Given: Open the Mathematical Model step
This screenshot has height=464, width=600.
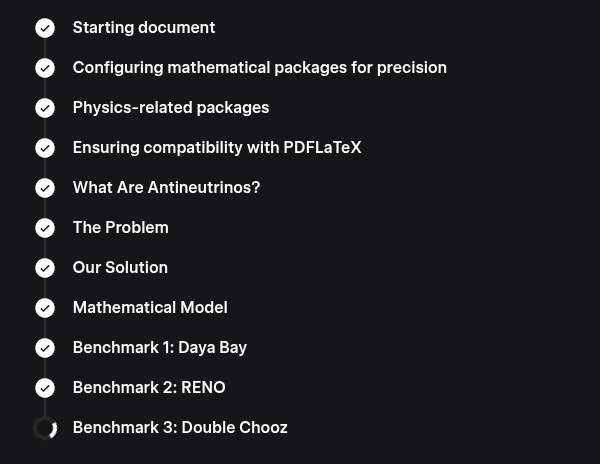Looking at the screenshot, I should click(x=149, y=308).
